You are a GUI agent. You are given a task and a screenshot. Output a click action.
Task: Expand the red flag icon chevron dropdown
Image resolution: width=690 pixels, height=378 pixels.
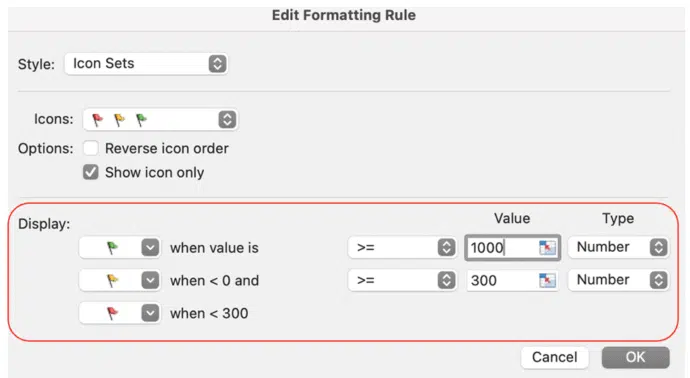[150, 313]
